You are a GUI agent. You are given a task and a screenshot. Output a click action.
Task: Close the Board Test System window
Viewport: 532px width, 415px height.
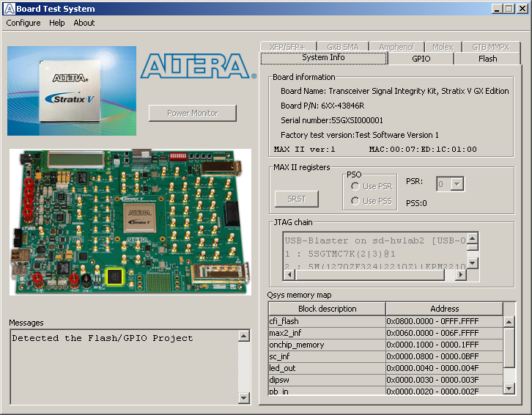coord(522,9)
